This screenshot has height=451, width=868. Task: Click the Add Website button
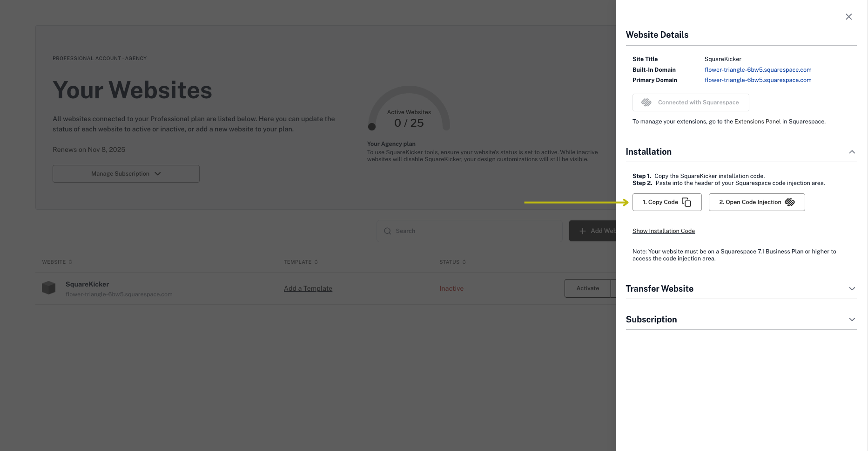[x=592, y=231]
